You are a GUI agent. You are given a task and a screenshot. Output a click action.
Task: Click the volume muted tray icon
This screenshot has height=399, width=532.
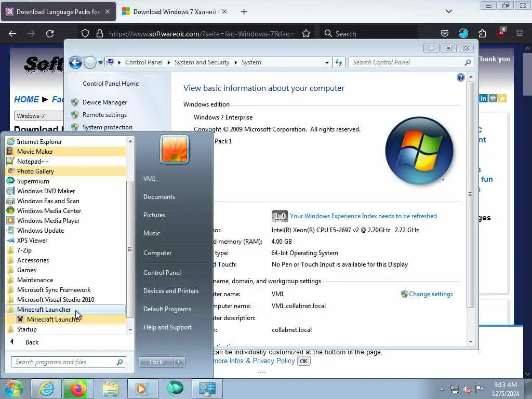click(x=467, y=390)
